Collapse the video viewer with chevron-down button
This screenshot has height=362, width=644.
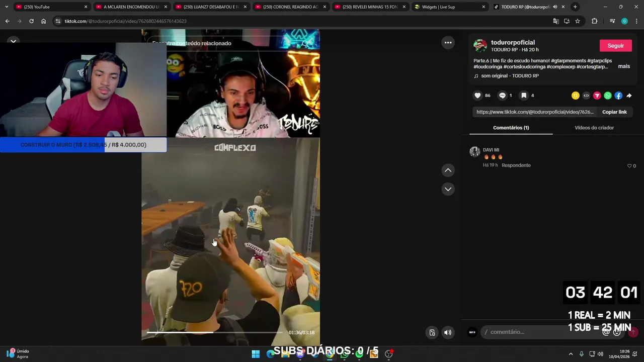click(14, 41)
